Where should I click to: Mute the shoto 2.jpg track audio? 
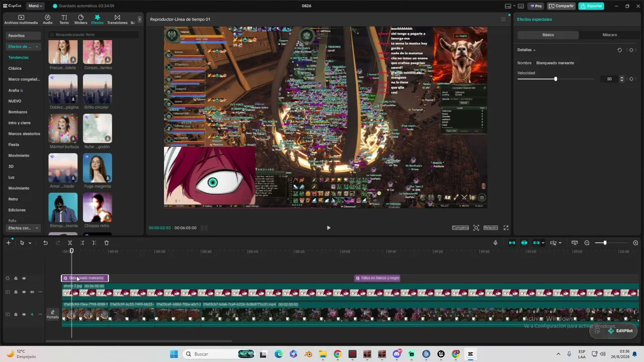pyautogui.click(x=32, y=292)
